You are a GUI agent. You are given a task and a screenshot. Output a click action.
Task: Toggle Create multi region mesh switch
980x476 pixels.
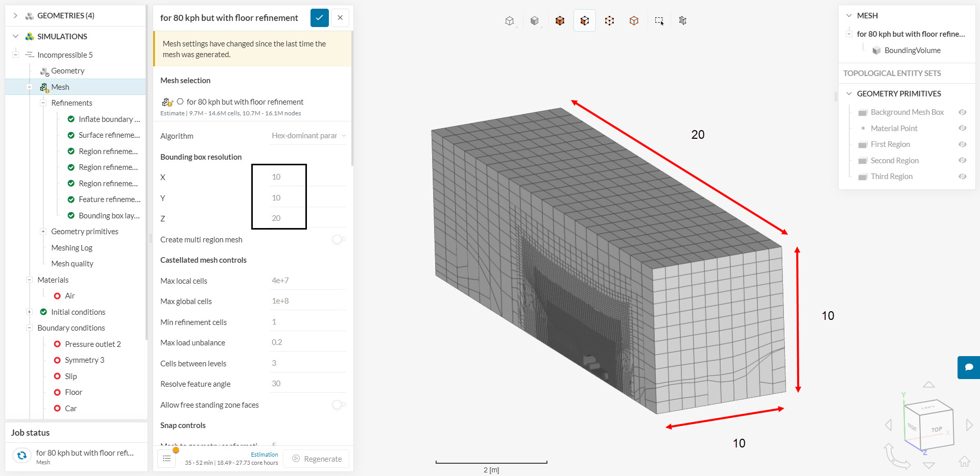click(x=339, y=239)
